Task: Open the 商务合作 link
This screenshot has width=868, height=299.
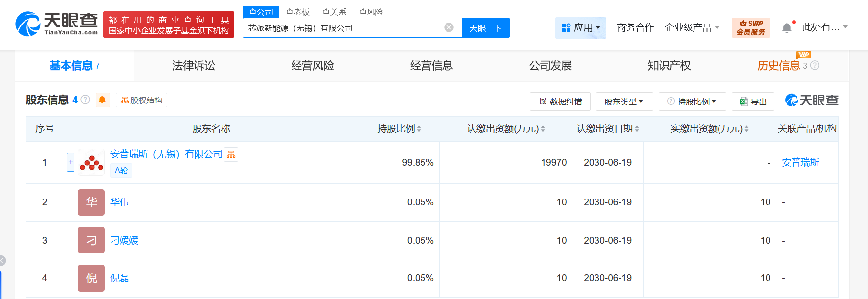Action: pos(635,28)
